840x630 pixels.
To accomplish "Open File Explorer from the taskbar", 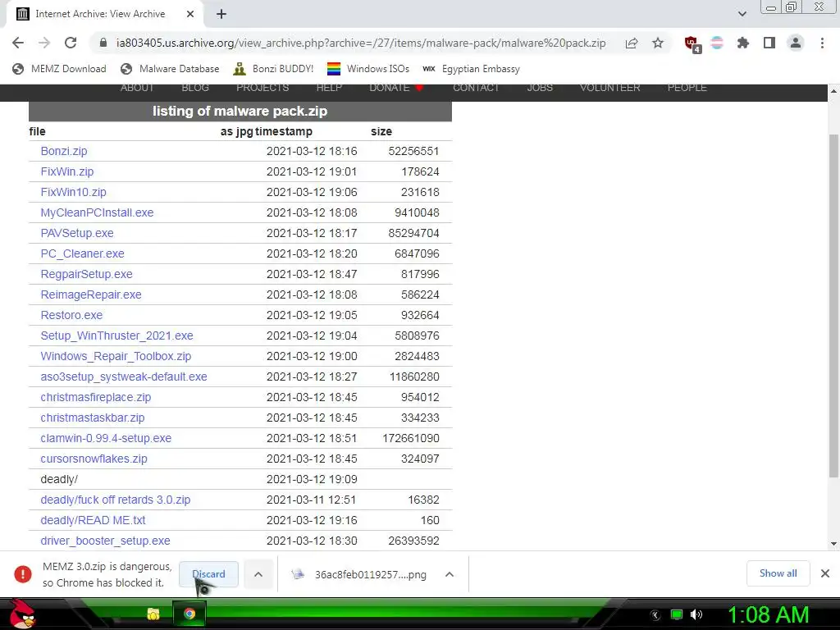I will point(153,614).
